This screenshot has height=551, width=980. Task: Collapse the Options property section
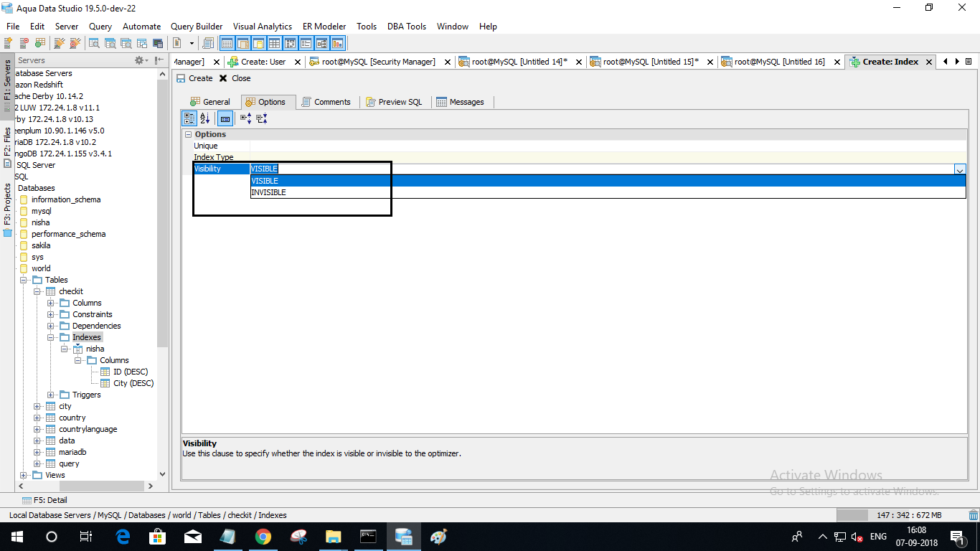[x=188, y=134]
